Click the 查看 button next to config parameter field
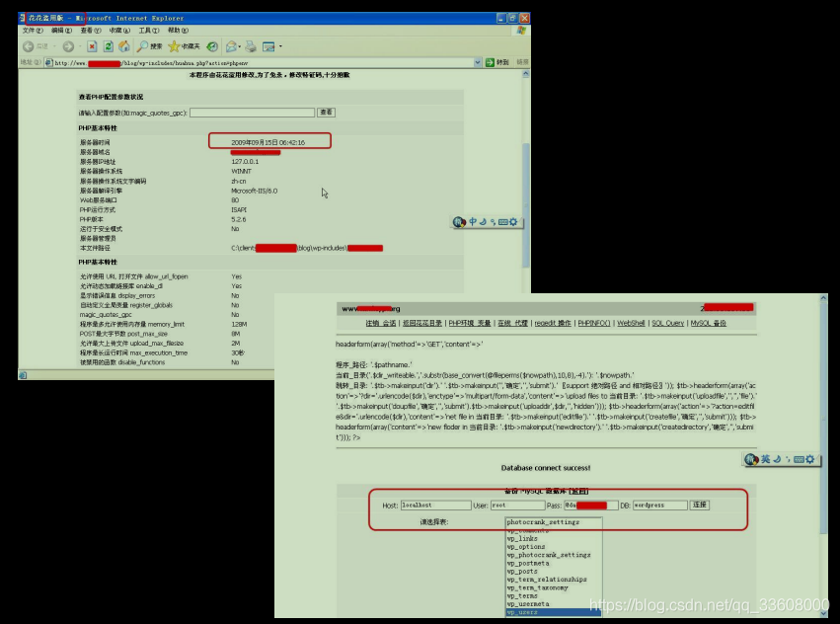 (x=327, y=112)
